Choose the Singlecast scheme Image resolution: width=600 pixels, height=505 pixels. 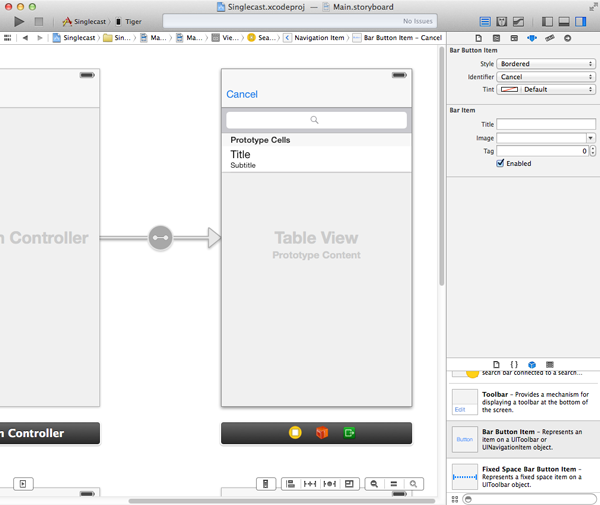point(85,21)
